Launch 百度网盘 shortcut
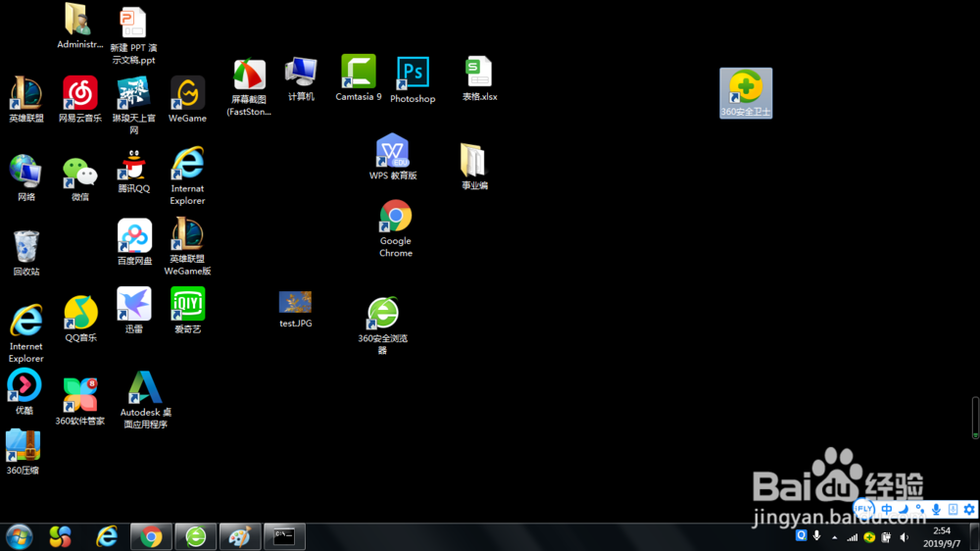 (x=134, y=242)
